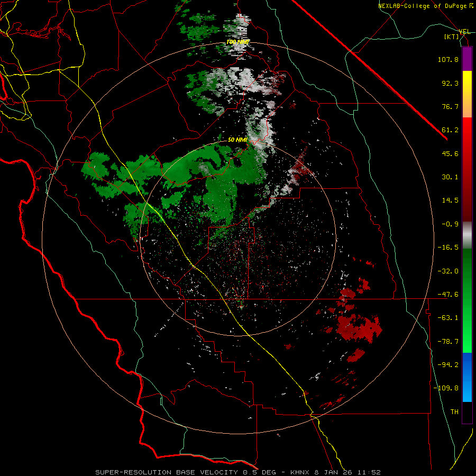Pick the dark TH segment of the color bar
The image size is (476, 476).
(x=467, y=412)
